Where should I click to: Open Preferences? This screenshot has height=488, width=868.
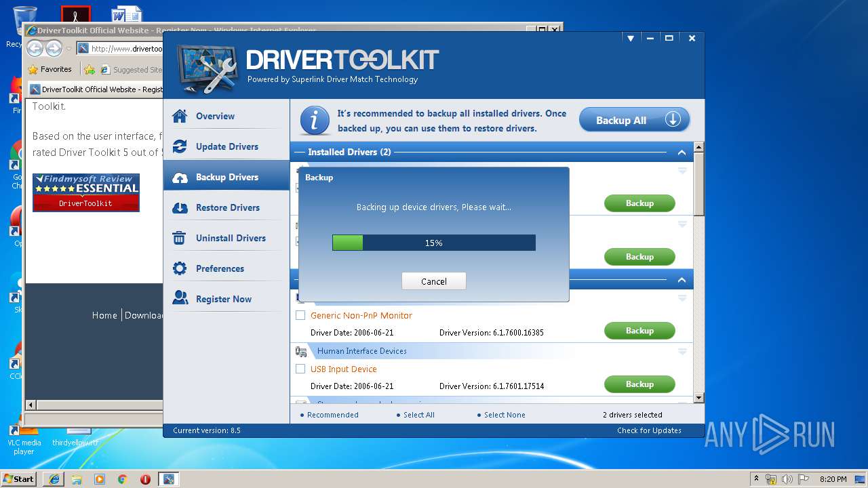tap(226, 268)
